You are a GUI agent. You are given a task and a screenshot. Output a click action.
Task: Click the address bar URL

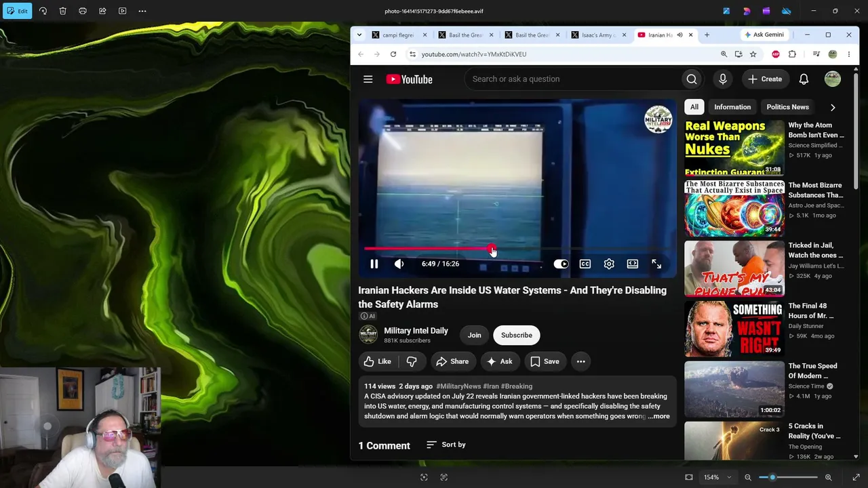click(x=474, y=54)
